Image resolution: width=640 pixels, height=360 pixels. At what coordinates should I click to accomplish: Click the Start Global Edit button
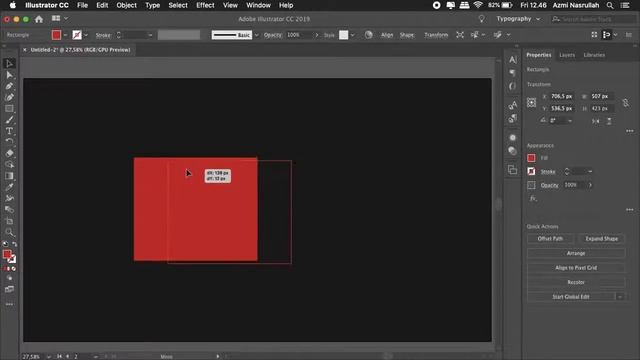click(x=571, y=297)
